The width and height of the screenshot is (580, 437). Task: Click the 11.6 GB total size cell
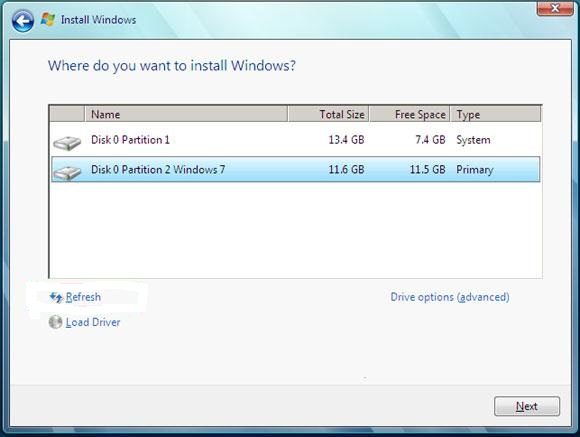coord(346,169)
